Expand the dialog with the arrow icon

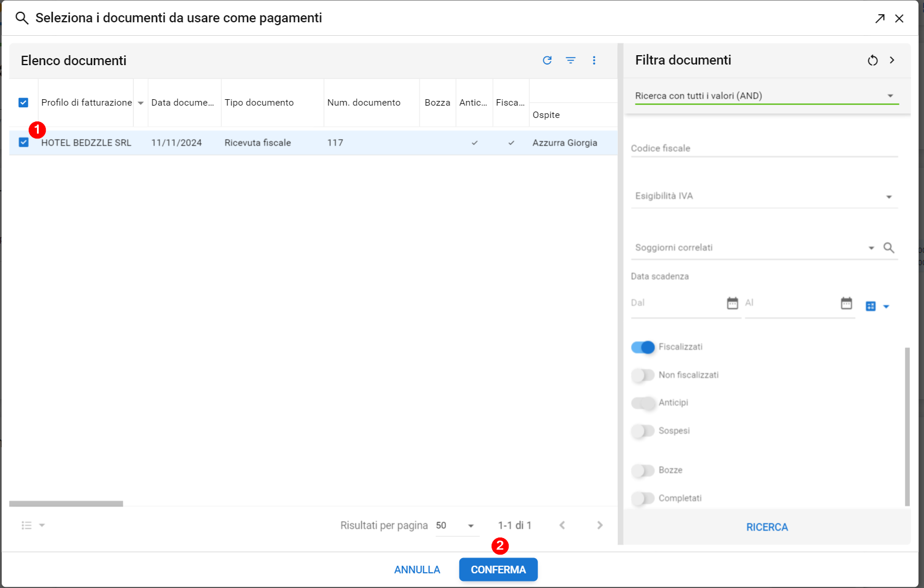pyautogui.click(x=879, y=19)
